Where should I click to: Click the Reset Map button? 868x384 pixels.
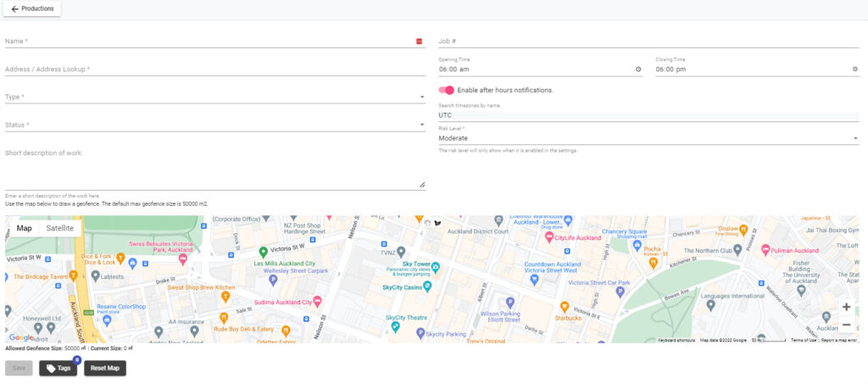(x=105, y=368)
